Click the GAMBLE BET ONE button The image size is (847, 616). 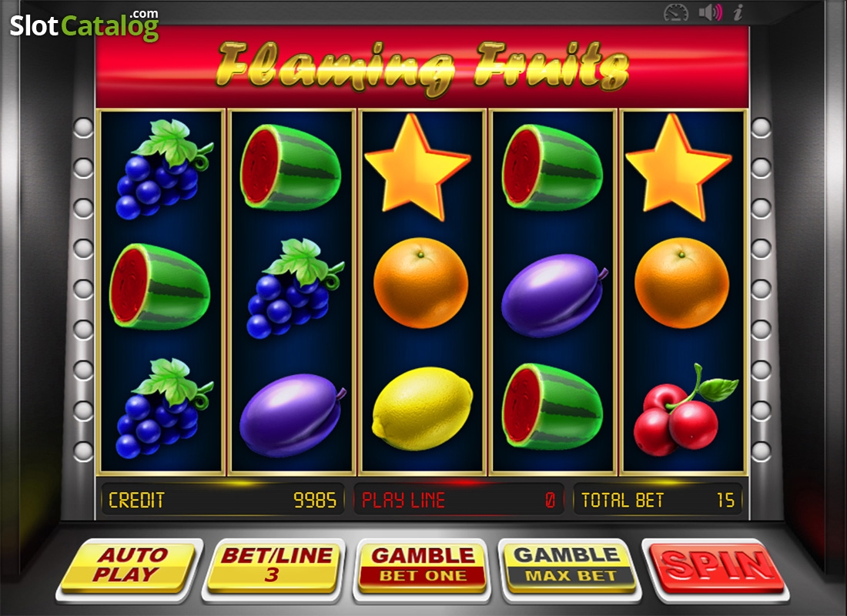tap(423, 566)
